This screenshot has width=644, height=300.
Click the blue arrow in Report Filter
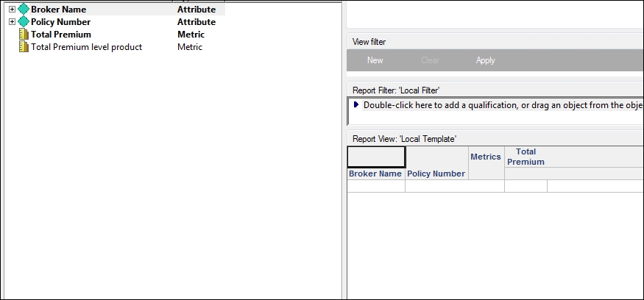pos(356,105)
